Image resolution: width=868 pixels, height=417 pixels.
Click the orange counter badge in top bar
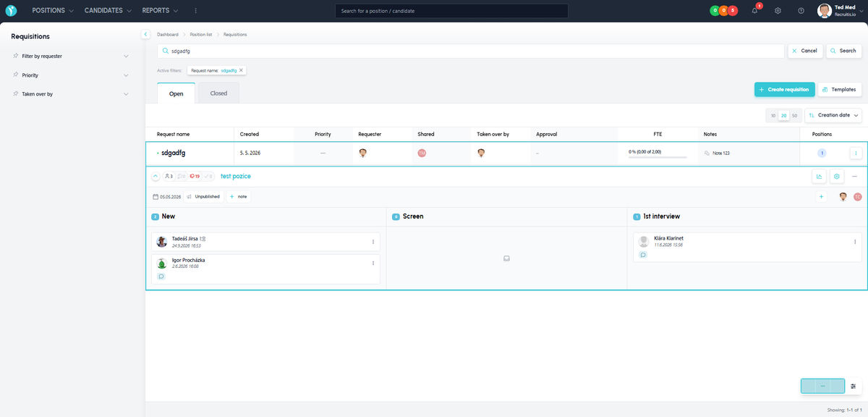point(724,11)
